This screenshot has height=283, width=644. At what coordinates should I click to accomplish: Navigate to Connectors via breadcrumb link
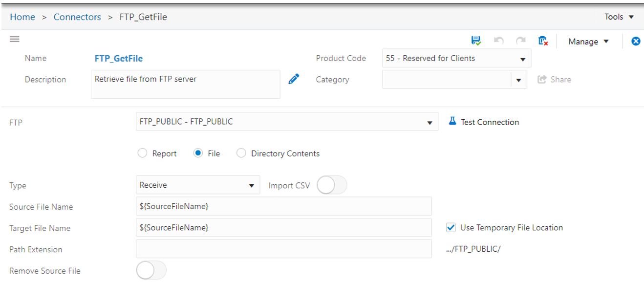pyautogui.click(x=77, y=16)
